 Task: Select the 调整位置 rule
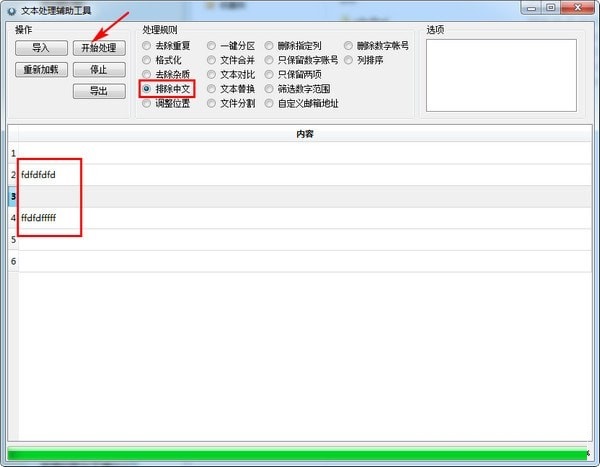tap(166, 103)
